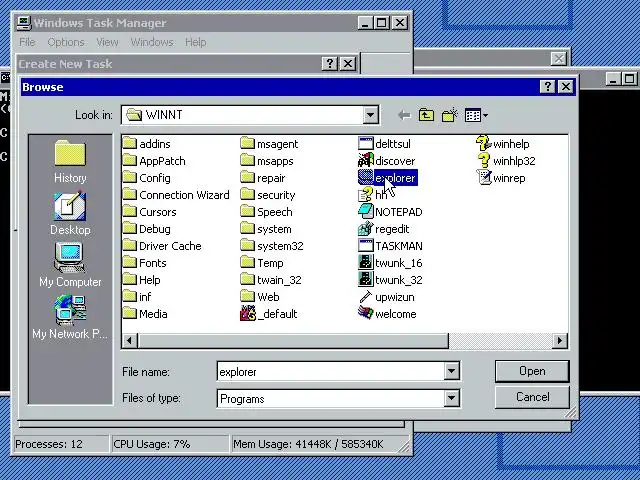640x480 pixels.
Task: Click the file list right scroll arrow
Action: coord(560,340)
